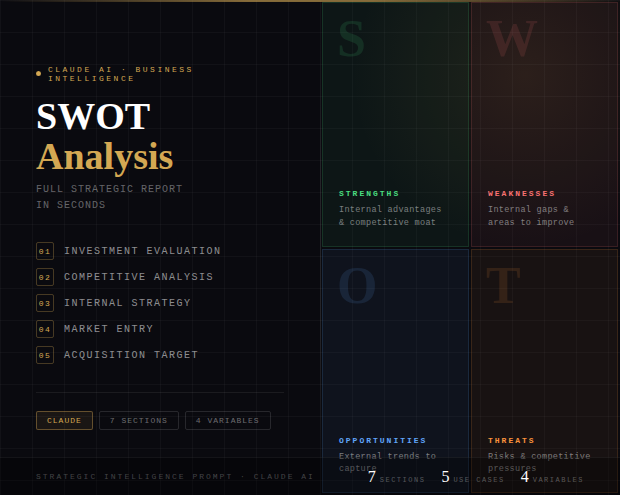Select the Competitive Analysis list item

point(138,277)
